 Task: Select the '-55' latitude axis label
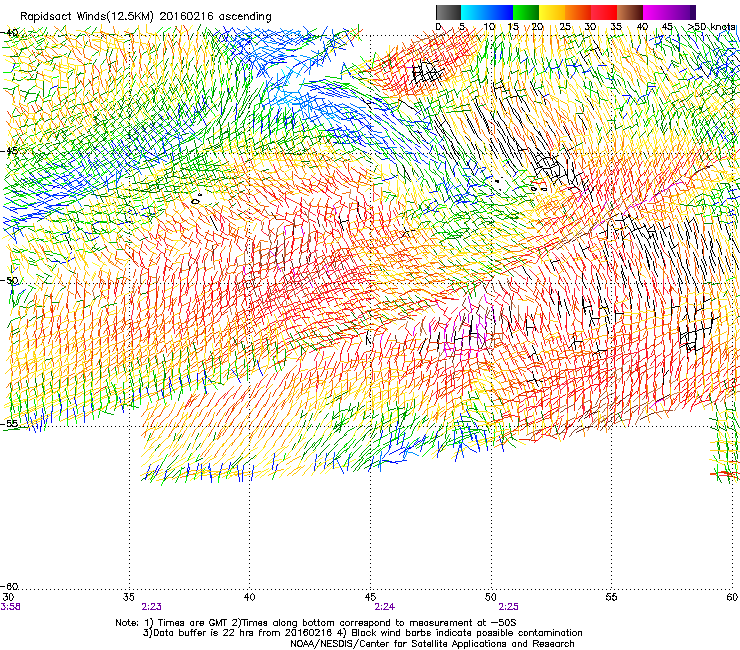(x=9, y=423)
